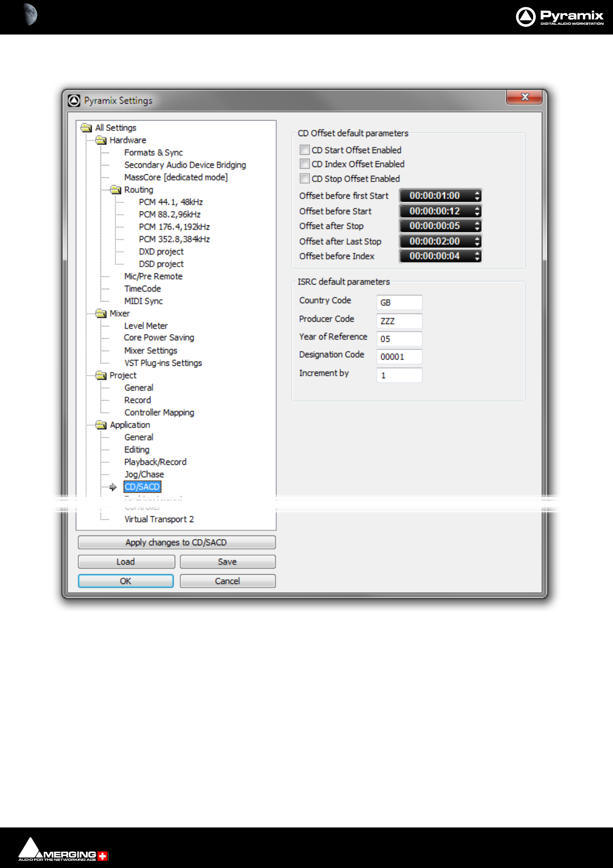This screenshot has height=868, width=613.
Task: Select PCM 352.8,384kHz routing
Action: [x=174, y=239]
